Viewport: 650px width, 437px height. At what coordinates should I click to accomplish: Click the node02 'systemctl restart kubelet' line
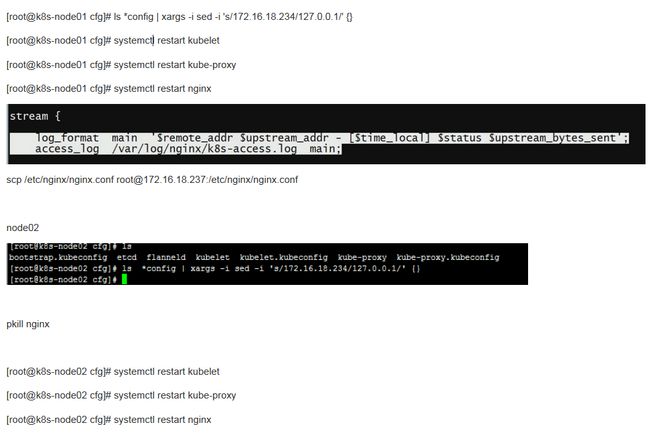pyautogui.click(x=113, y=372)
